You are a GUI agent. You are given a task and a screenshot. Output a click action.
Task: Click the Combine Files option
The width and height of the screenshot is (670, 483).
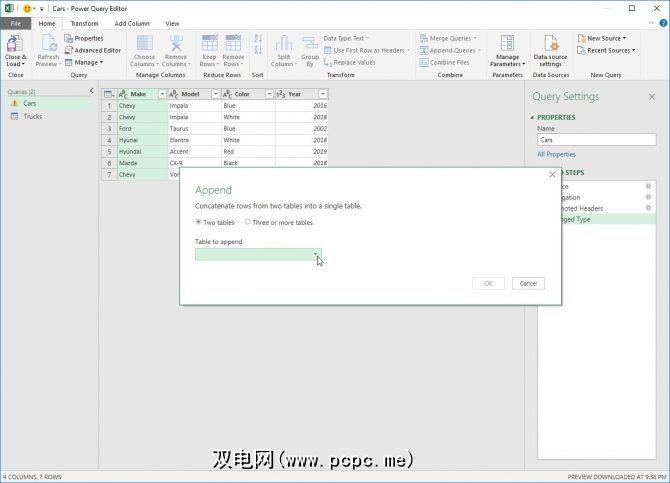[444, 62]
